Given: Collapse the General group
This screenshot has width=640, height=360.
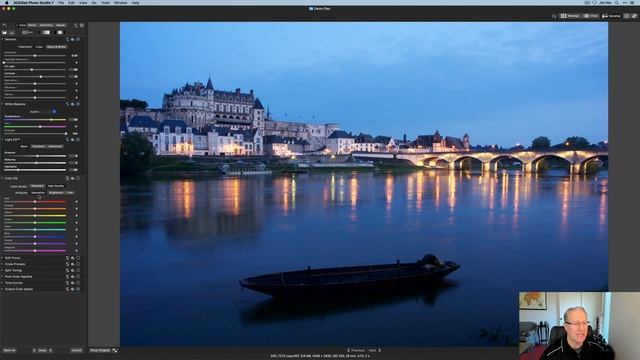Looking at the screenshot, I should pyautogui.click(x=2, y=40).
